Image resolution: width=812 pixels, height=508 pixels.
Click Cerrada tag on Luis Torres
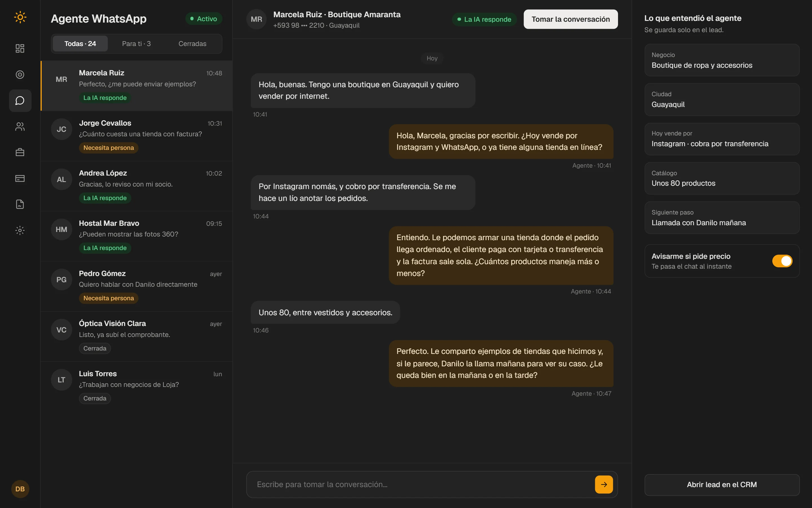point(95,398)
